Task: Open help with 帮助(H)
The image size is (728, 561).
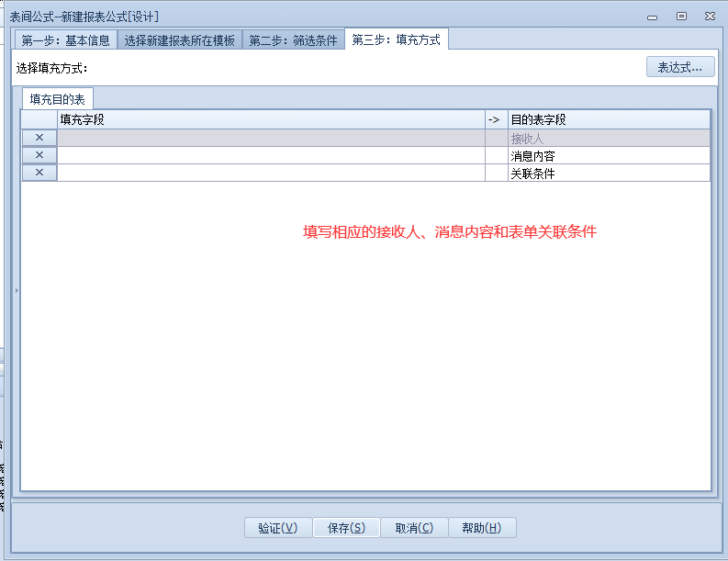Action: pos(481,528)
